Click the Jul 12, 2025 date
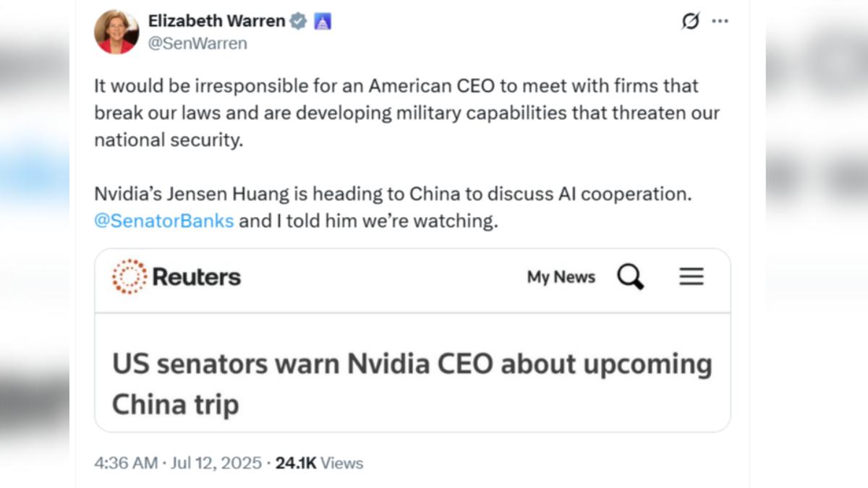Viewport: 868px width, 488px height. click(216, 463)
